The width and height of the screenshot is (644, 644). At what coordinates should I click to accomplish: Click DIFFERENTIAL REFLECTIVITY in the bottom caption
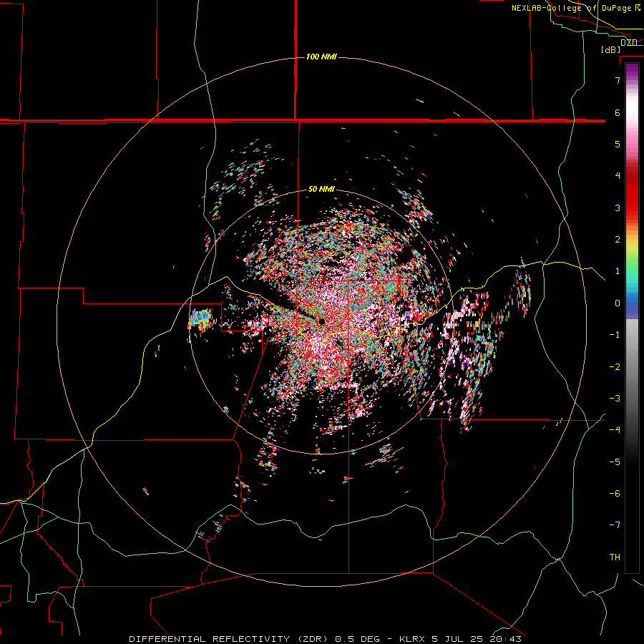coord(209,639)
